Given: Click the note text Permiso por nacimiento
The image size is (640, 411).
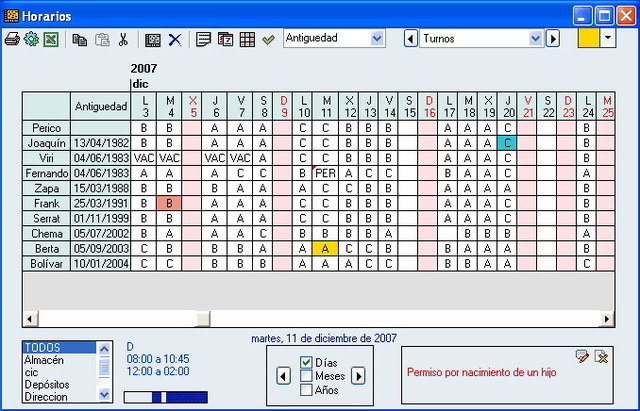Looking at the screenshot, I should (482, 373).
